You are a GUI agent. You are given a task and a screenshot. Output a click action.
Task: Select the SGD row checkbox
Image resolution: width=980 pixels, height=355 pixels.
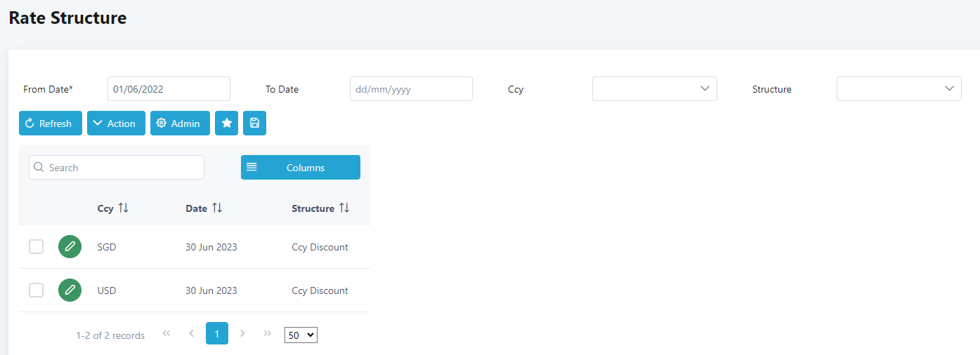(x=36, y=247)
